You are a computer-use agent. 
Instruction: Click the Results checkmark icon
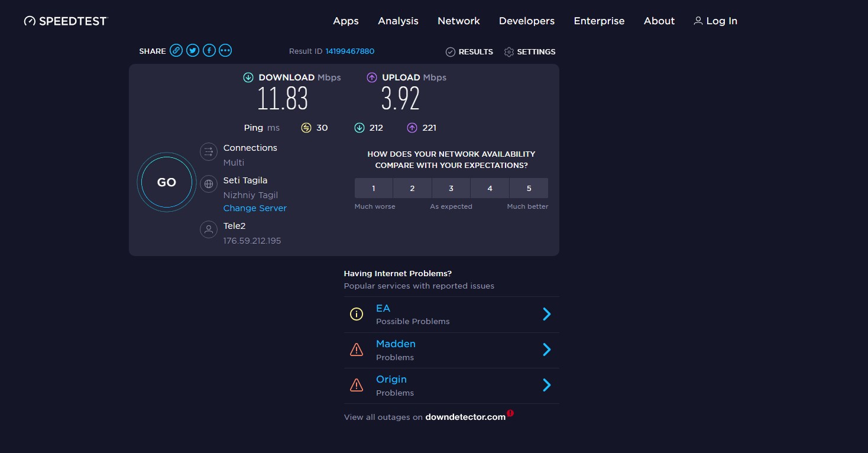click(450, 52)
